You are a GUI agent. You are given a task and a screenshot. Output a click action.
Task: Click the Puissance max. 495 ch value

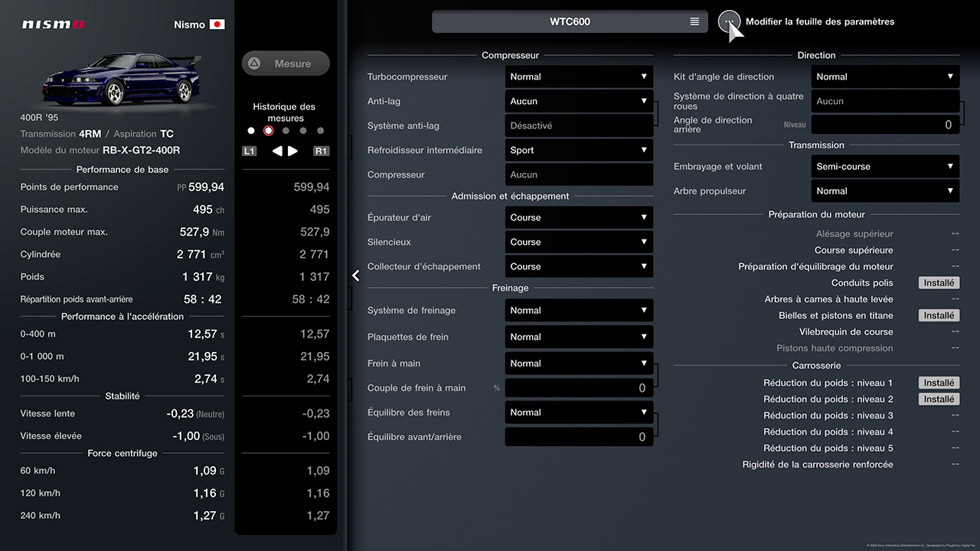(208, 210)
